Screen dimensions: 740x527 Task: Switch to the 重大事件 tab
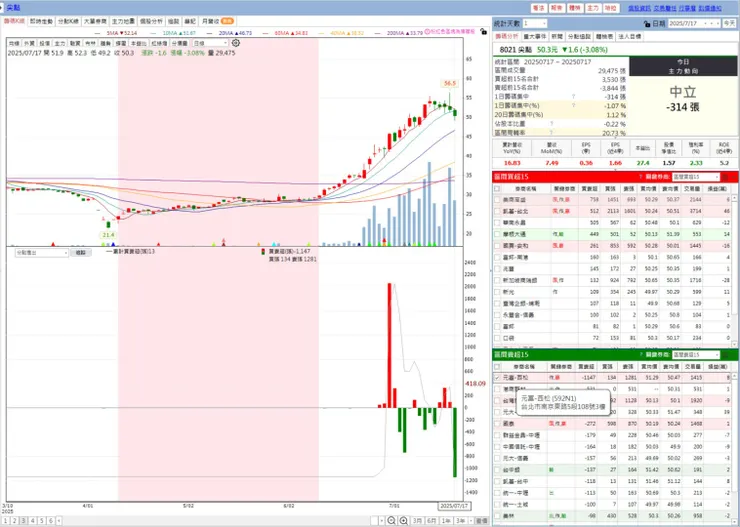coord(535,36)
